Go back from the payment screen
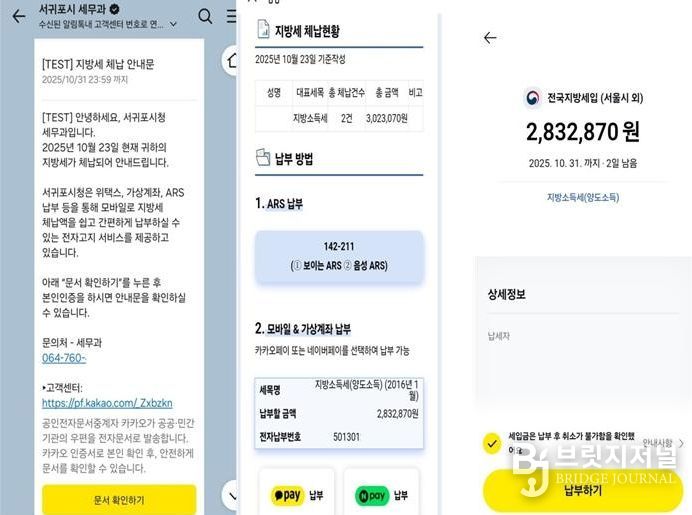Viewport: 692px width, 515px height. 490,38
